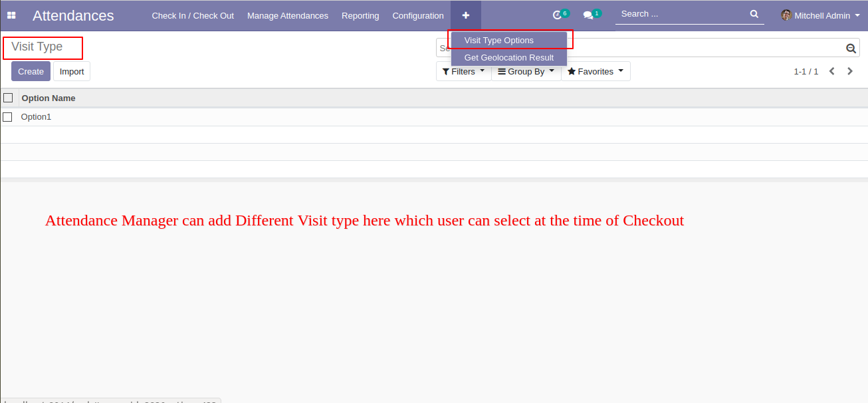Open Manage Attendances menu
Screen dimensions: 868x403
click(x=288, y=15)
